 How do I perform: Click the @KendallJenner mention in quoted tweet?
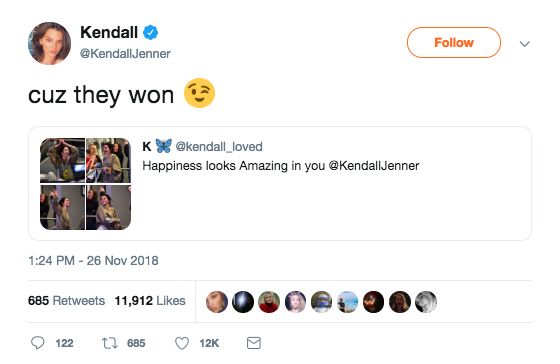coord(374,166)
